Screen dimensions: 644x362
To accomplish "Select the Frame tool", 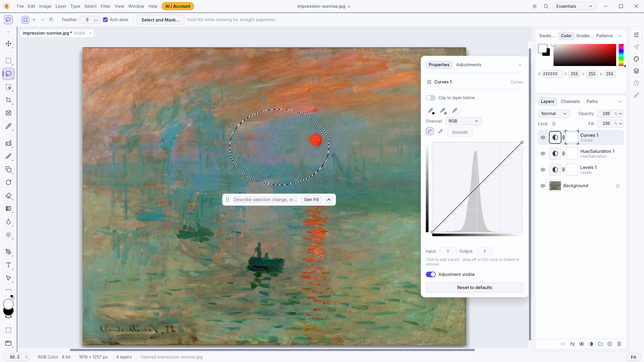I will coord(8,113).
